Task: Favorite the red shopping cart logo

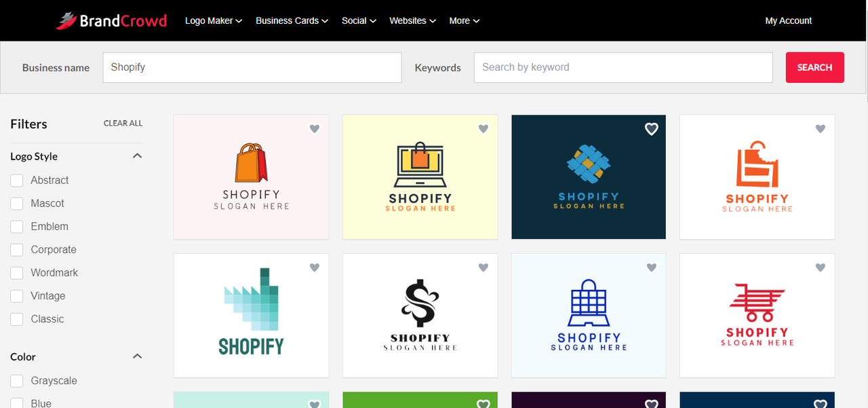Action: click(821, 267)
